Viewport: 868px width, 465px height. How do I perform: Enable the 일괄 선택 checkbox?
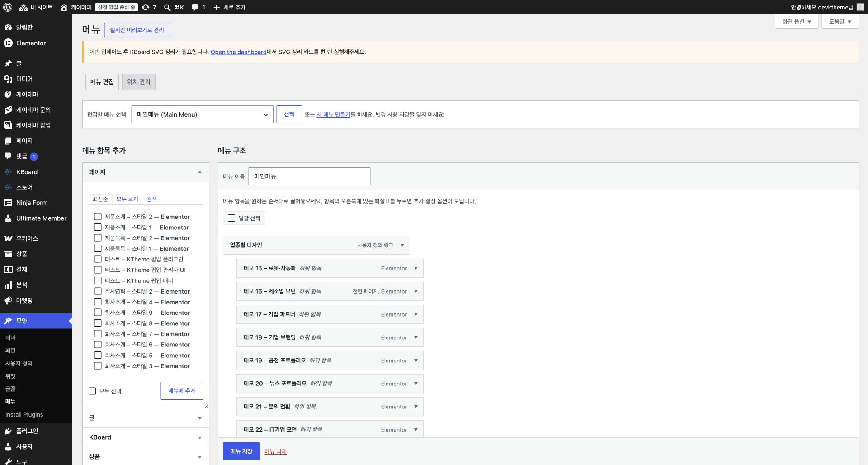(231, 218)
